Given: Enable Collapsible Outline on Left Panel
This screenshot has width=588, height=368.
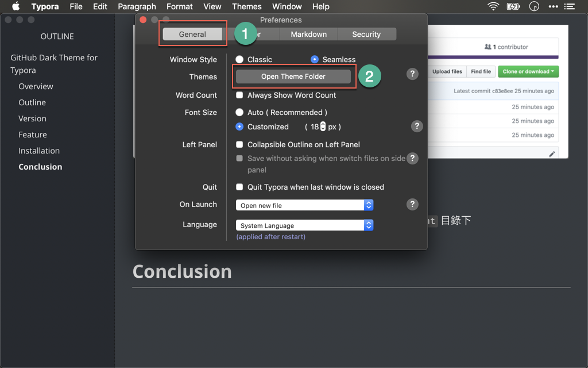Looking at the screenshot, I should pyautogui.click(x=239, y=144).
